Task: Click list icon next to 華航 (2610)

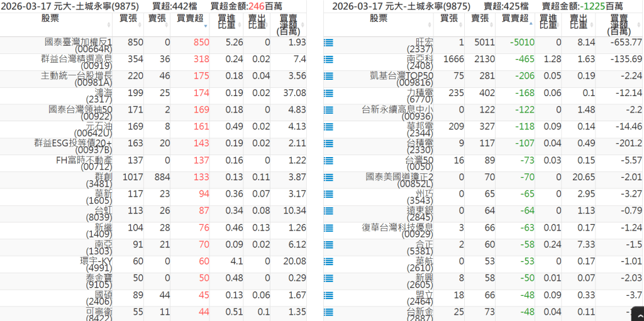Action: click(328, 263)
